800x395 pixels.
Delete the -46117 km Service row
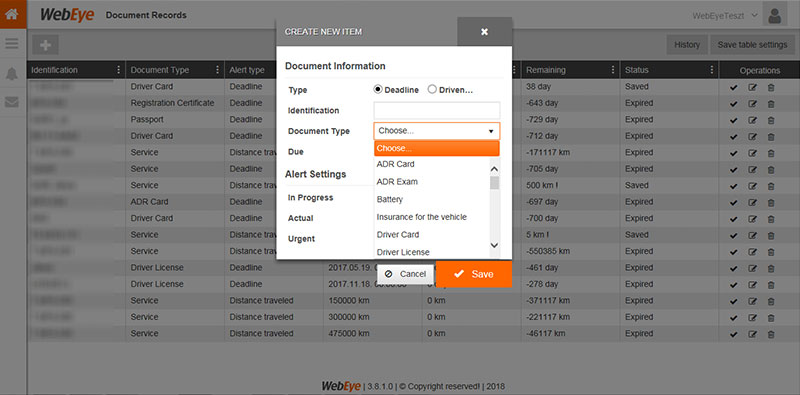point(770,334)
